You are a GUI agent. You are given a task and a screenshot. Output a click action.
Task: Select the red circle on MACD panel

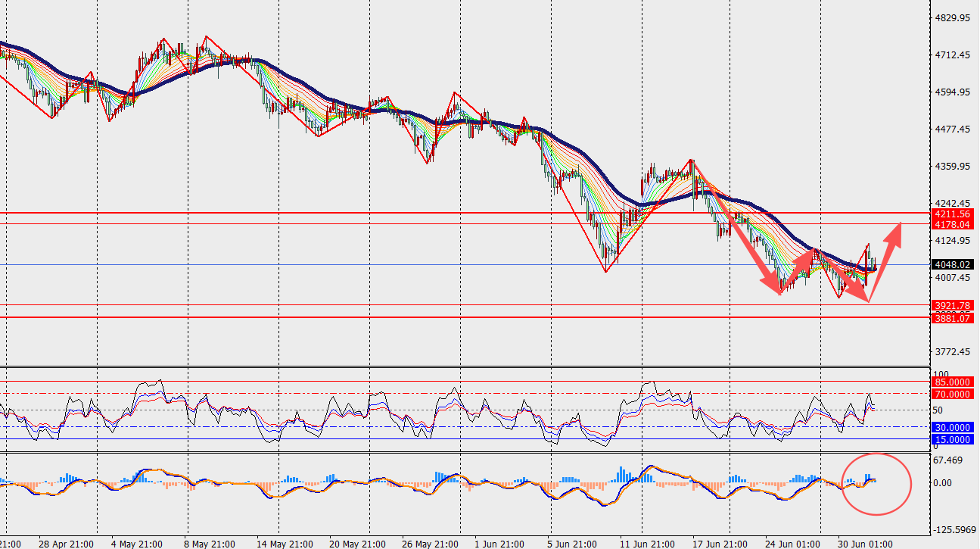[876, 484]
